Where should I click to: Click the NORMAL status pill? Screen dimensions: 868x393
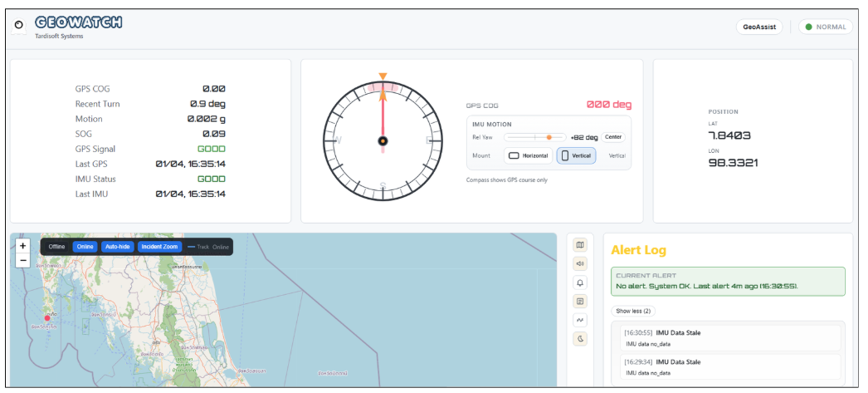(x=826, y=27)
